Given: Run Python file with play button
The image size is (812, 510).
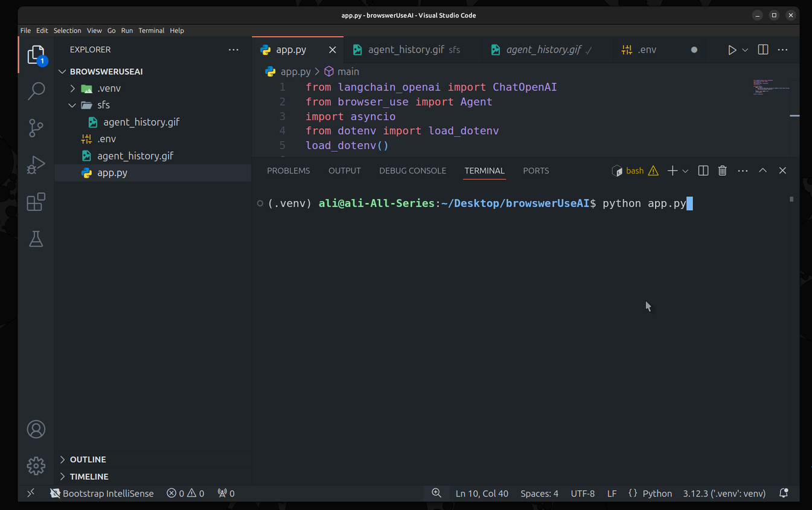Looking at the screenshot, I should [x=732, y=50].
